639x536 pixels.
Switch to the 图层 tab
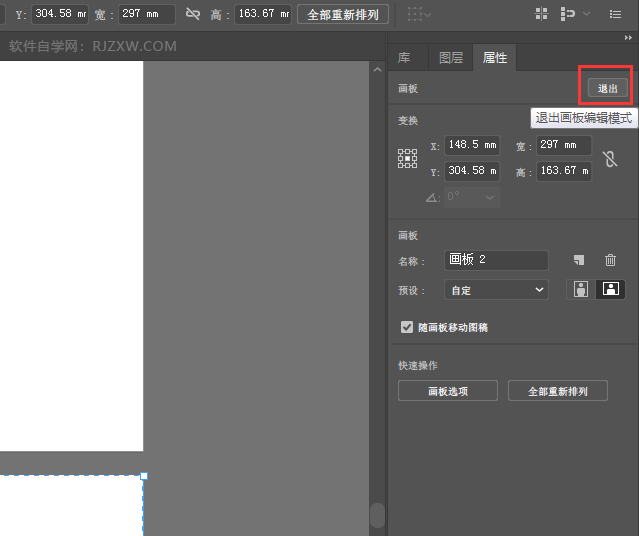451,58
